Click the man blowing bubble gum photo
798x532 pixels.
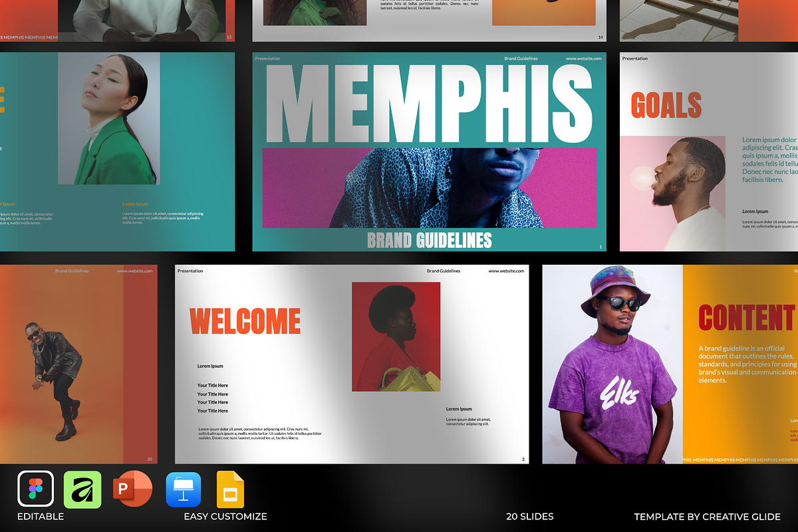[x=672, y=194]
